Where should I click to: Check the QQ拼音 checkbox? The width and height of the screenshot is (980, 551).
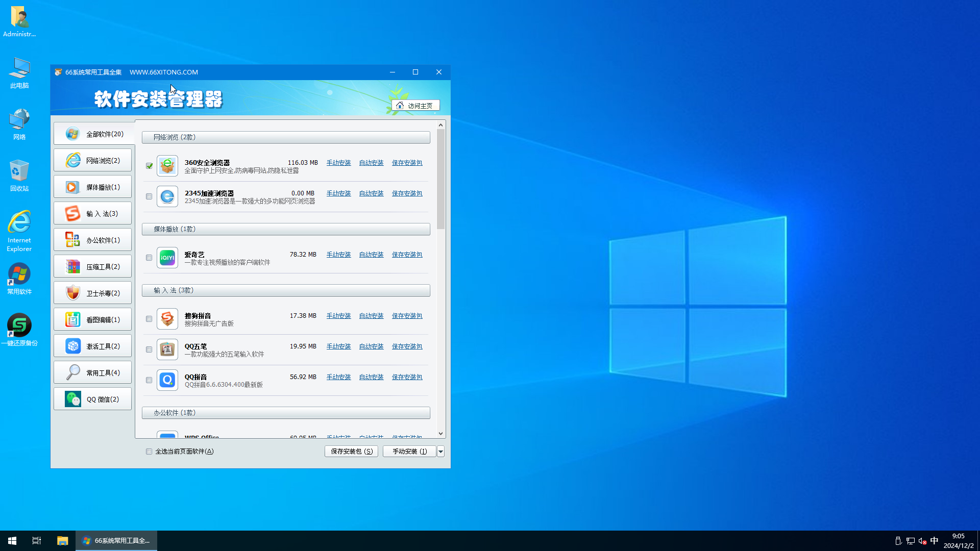coord(149,380)
